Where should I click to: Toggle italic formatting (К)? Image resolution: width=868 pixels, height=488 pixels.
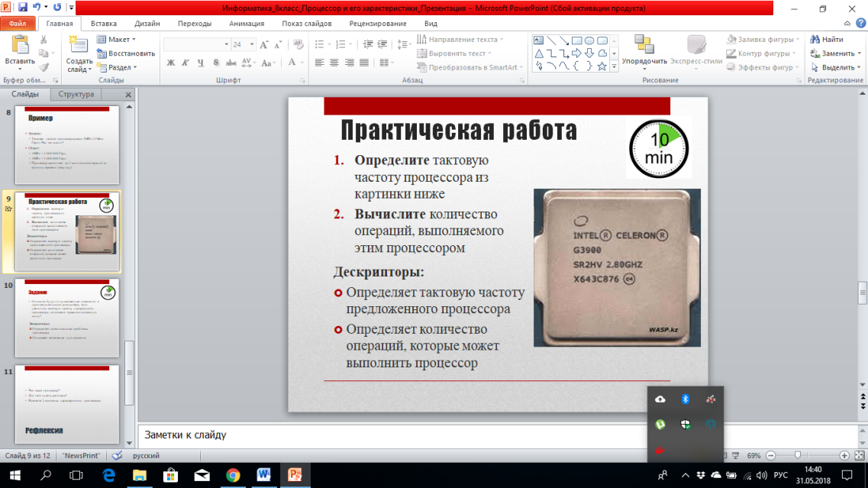click(186, 63)
